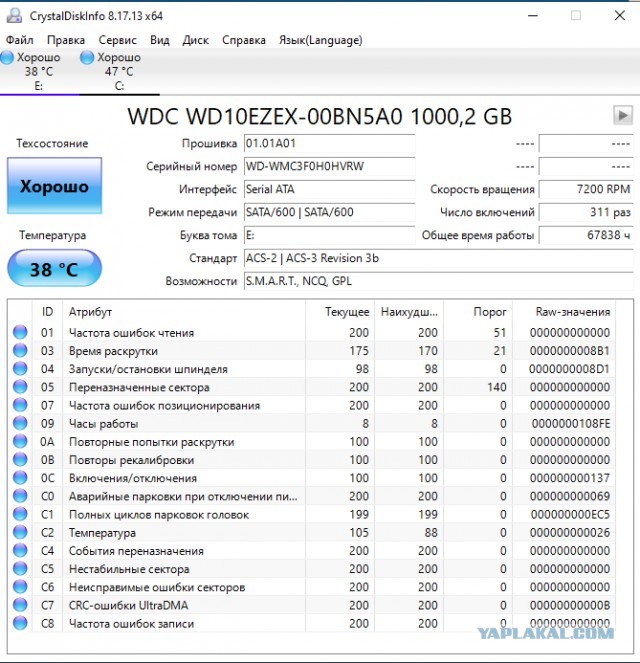Click the standard field ACS-2 | ACS-3
This screenshot has width=640, height=663.
tap(438, 258)
